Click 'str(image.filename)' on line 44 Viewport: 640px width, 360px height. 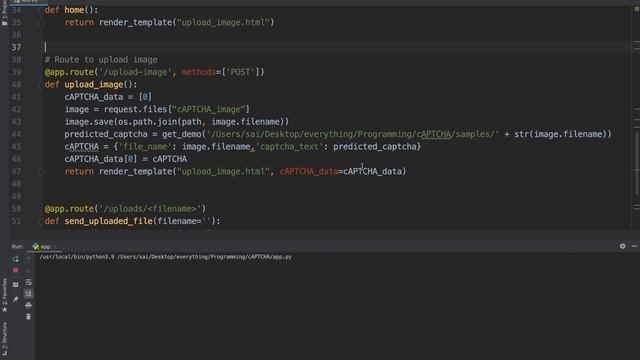point(563,134)
